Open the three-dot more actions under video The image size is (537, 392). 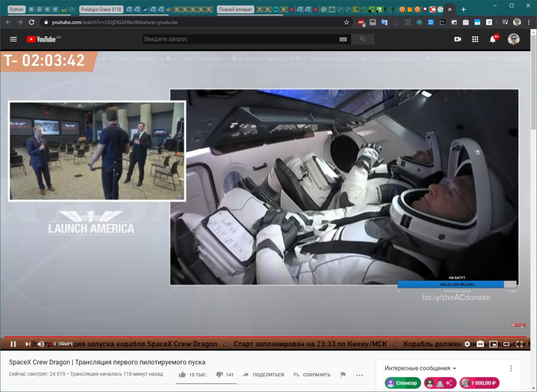(360, 375)
